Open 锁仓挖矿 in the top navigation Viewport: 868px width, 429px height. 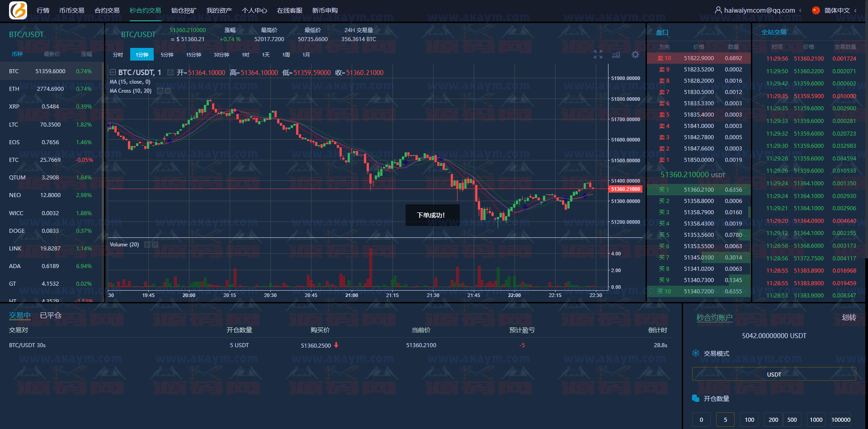pos(184,10)
